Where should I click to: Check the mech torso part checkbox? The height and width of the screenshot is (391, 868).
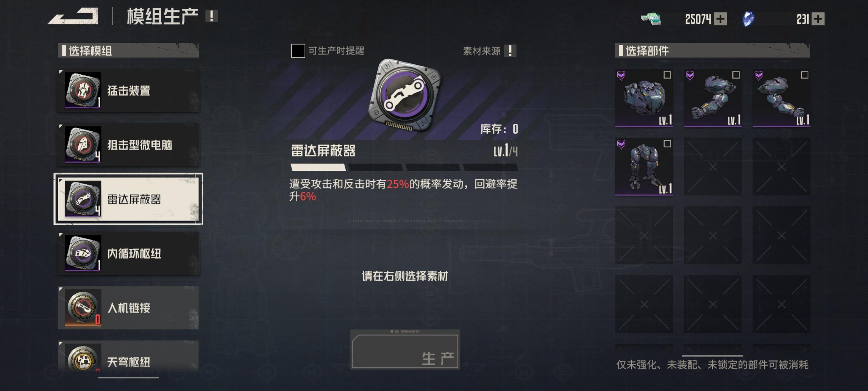click(x=667, y=75)
